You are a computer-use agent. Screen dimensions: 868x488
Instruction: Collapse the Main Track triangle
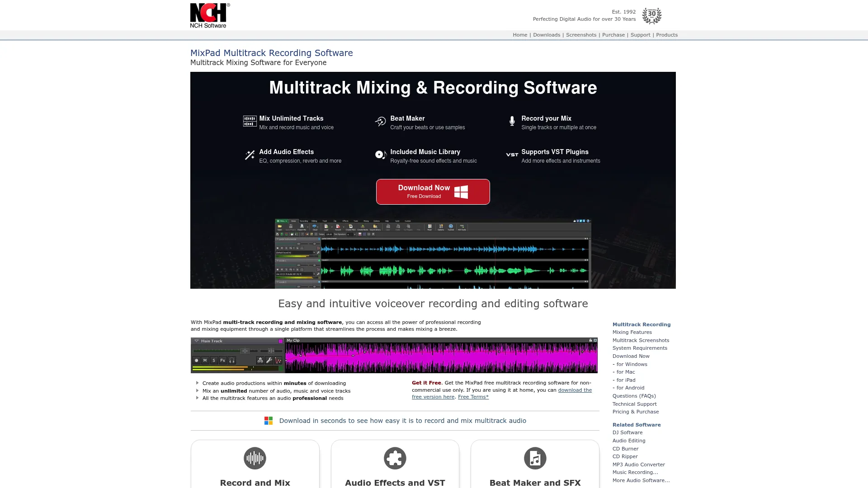coord(196,341)
